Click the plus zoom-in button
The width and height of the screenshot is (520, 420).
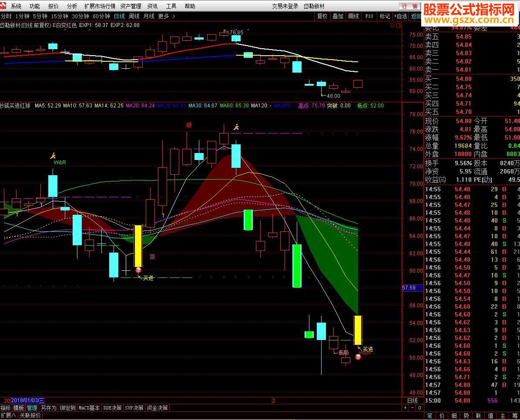coord(405,408)
